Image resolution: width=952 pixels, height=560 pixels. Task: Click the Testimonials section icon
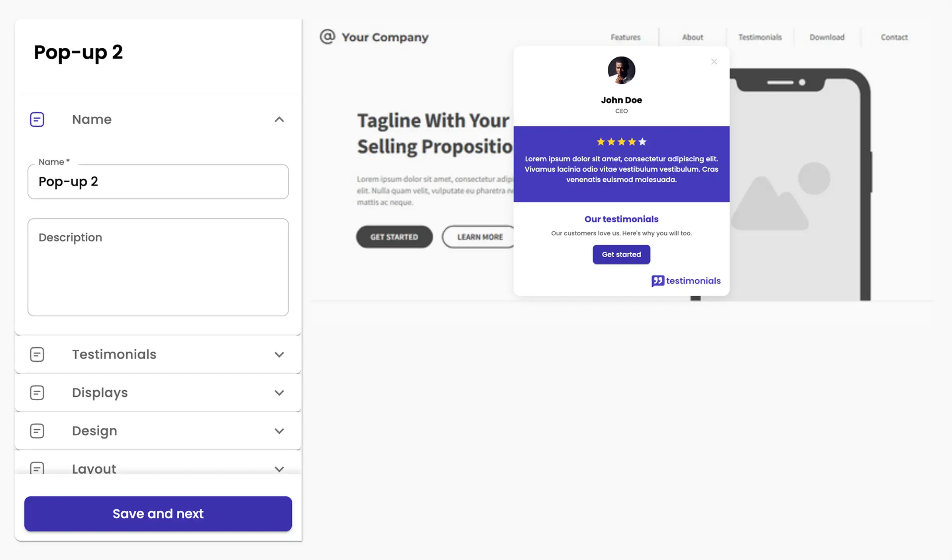tap(37, 354)
